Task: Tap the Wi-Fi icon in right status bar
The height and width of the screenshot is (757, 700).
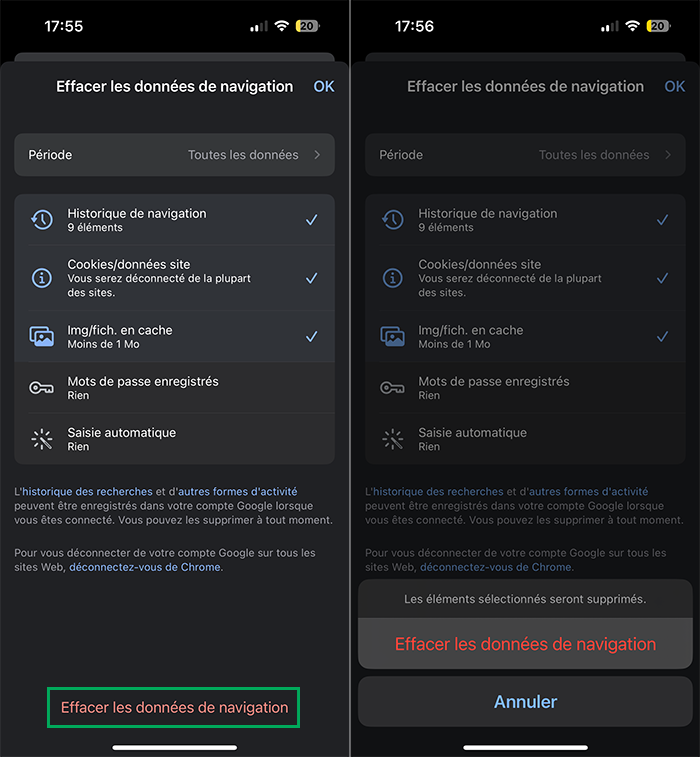Action: pos(632,26)
